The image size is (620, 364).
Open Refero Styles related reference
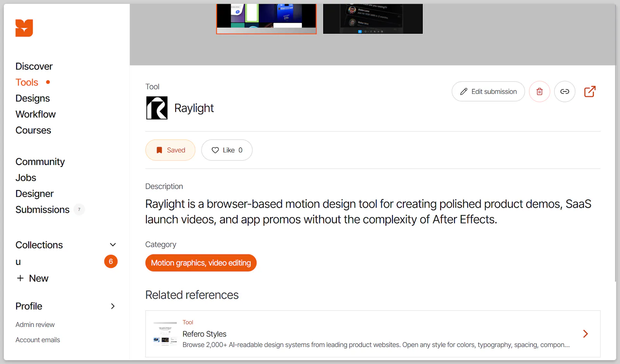[373, 334]
